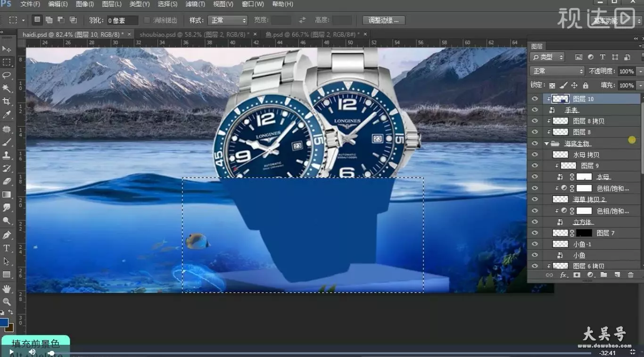The width and height of the screenshot is (644, 357).
Task: Open the layer filter 类型 dropdown
Action: [547, 57]
